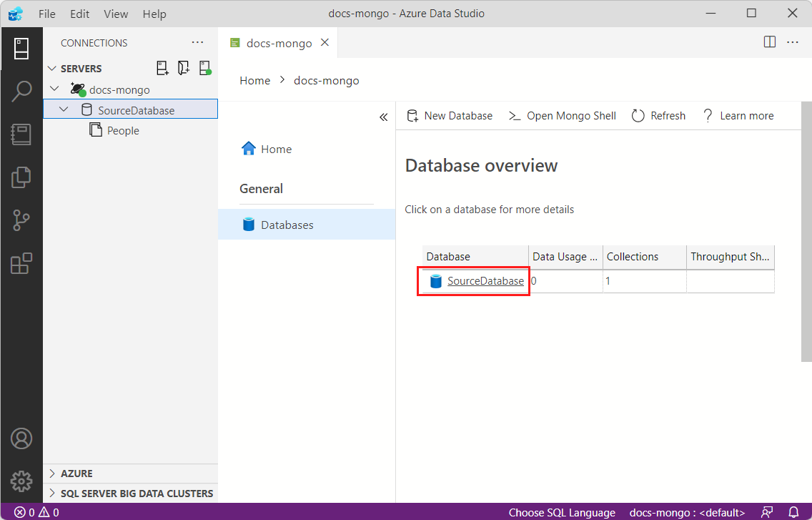Close the docs-mongo tab
The image size is (812, 520).
point(325,42)
